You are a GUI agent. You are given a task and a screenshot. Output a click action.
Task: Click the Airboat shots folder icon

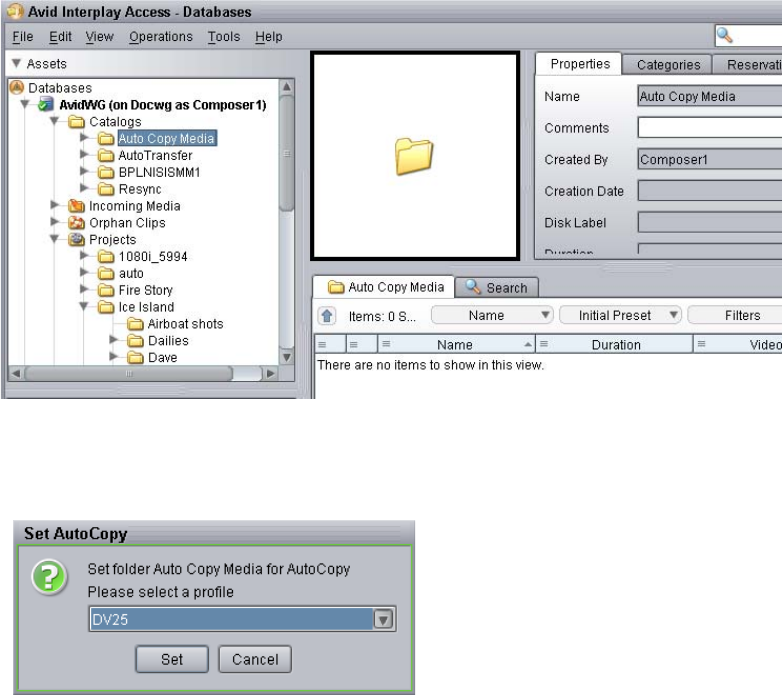[135, 324]
